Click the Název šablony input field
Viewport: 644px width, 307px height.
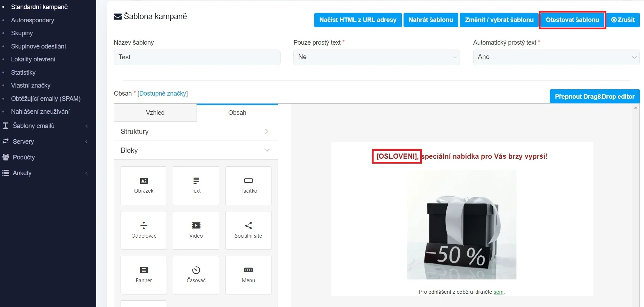197,57
